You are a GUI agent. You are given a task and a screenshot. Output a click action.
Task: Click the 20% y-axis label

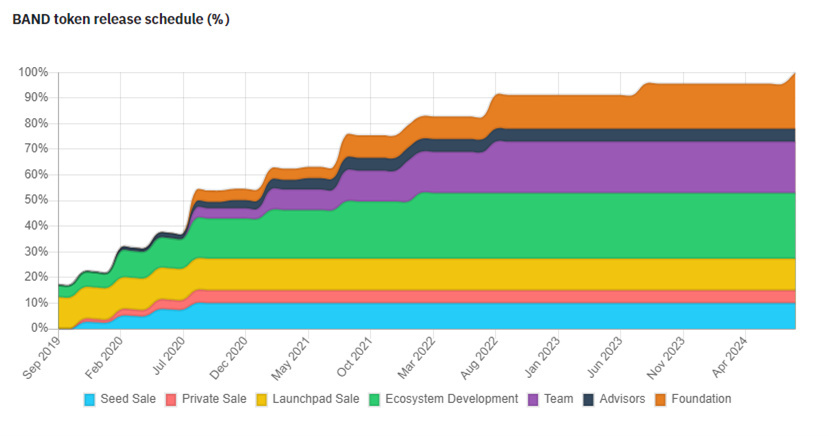(36, 277)
